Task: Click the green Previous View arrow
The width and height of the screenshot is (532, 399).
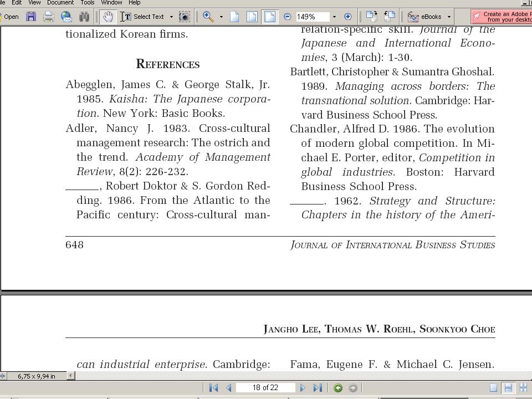Action: (338, 387)
